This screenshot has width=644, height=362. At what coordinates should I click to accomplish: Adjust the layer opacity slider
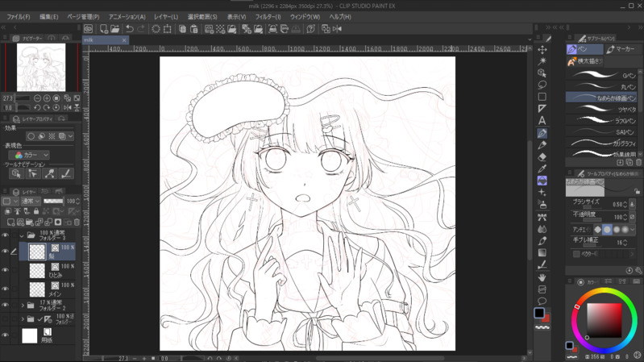pyautogui.click(x=53, y=201)
